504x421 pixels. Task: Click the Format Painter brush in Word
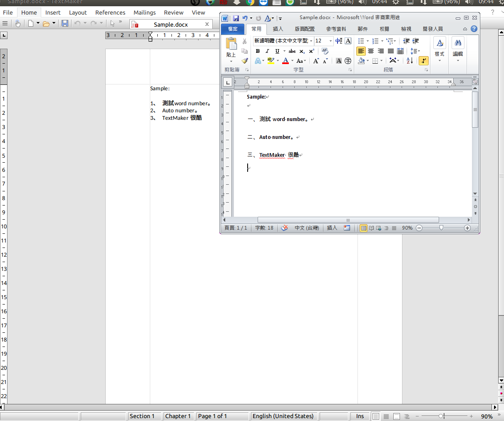click(244, 61)
